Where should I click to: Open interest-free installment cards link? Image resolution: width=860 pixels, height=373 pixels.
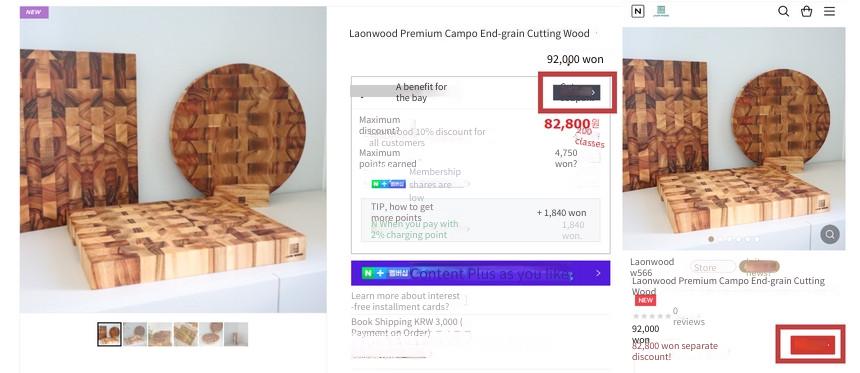pos(408,301)
